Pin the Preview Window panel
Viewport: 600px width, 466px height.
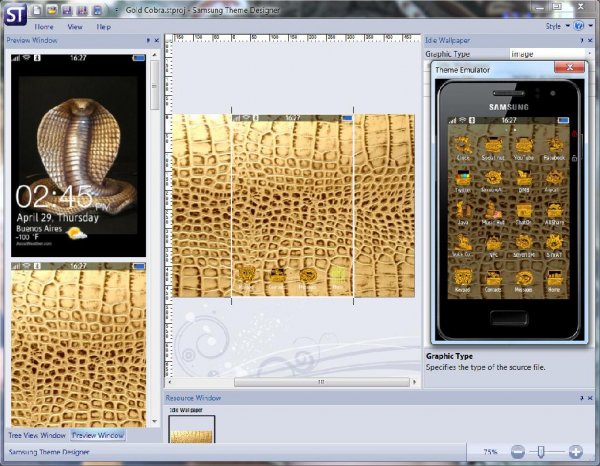tap(148, 41)
